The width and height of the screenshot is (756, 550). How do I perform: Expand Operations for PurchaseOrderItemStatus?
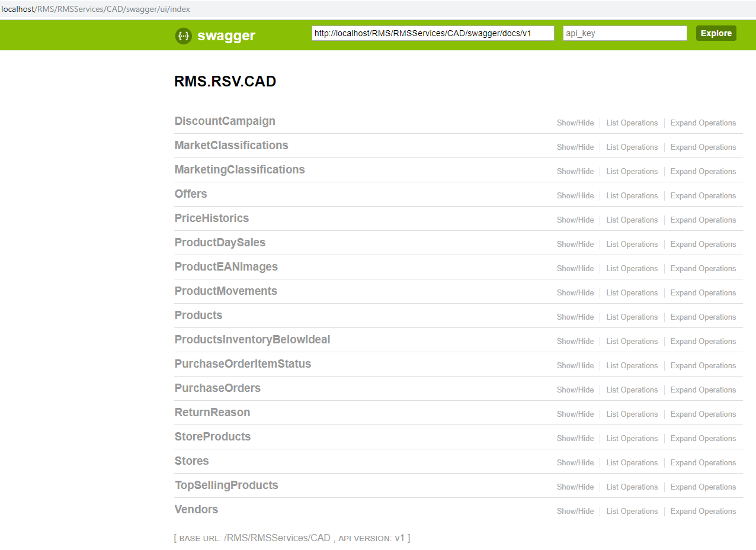(x=703, y=366)
